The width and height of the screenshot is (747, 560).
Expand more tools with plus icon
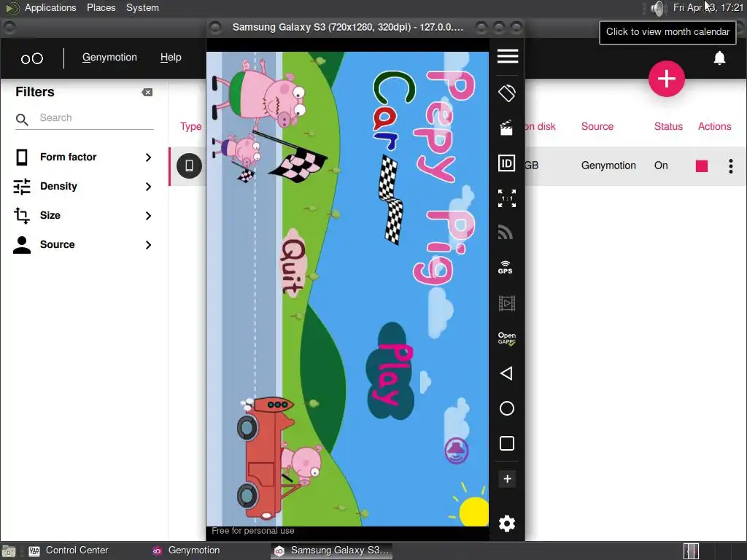coord(508,478)
